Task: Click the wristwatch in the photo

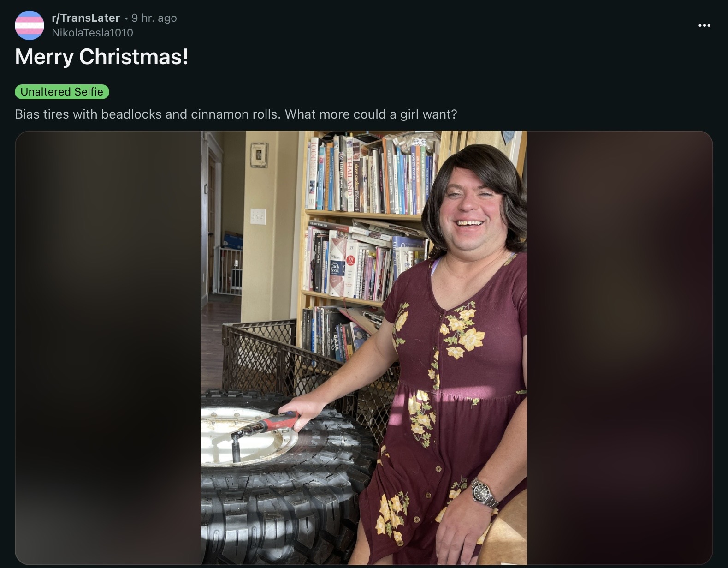Action: point(484,492)
